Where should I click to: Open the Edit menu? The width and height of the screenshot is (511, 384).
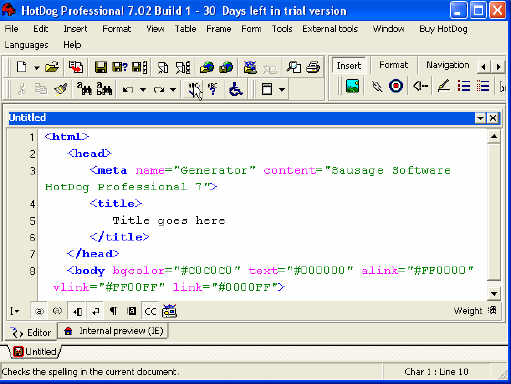tap(41, 29)
